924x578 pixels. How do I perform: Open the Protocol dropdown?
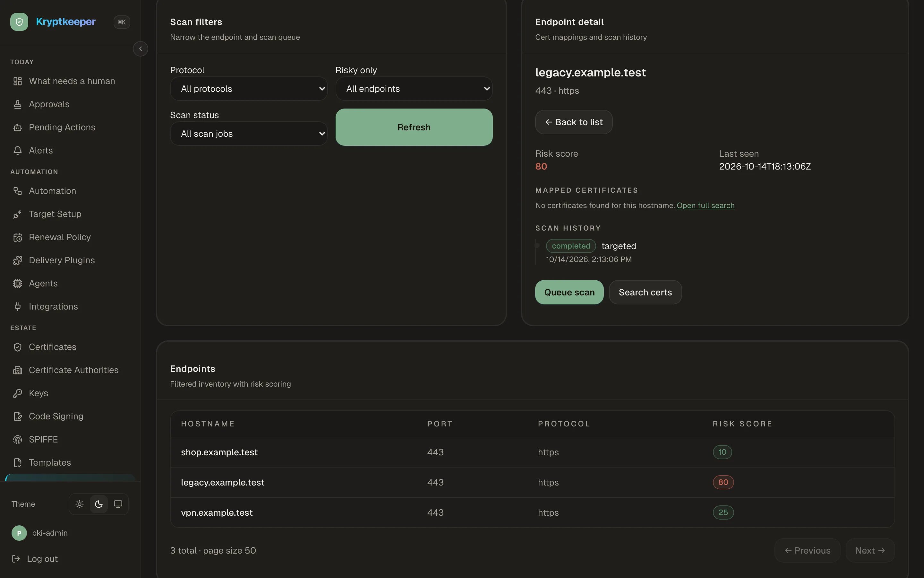tap(249, 89)
